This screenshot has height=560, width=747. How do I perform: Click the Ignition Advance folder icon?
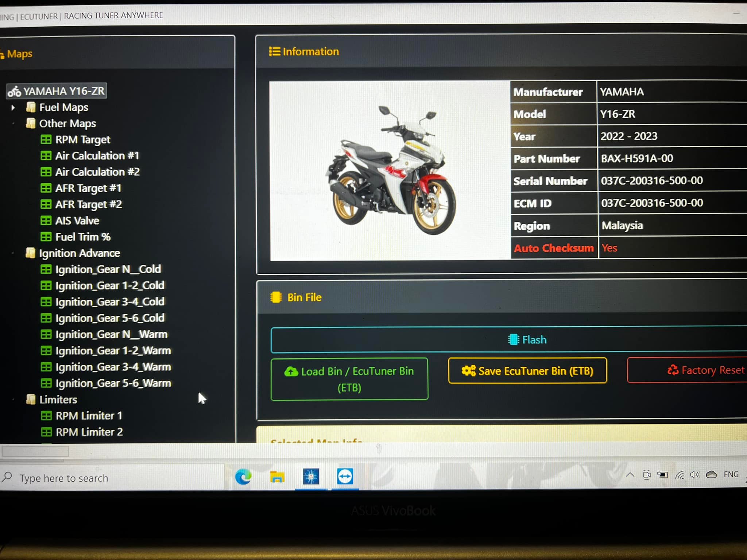click(31, 253)
